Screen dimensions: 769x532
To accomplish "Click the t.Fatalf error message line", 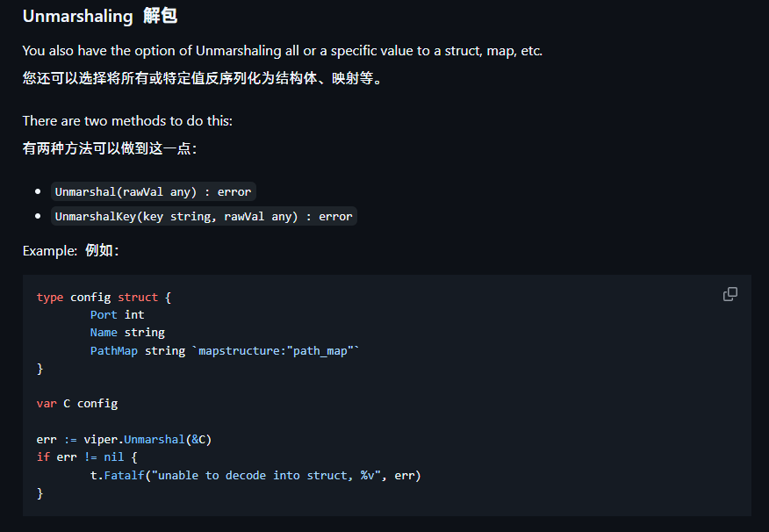I will pyautogui.click(x=255, y=475).
